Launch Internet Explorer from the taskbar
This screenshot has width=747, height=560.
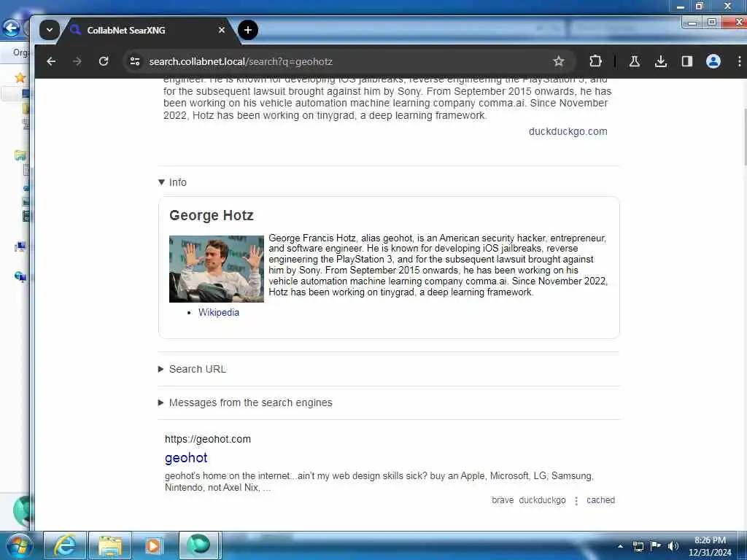[65, 545]
